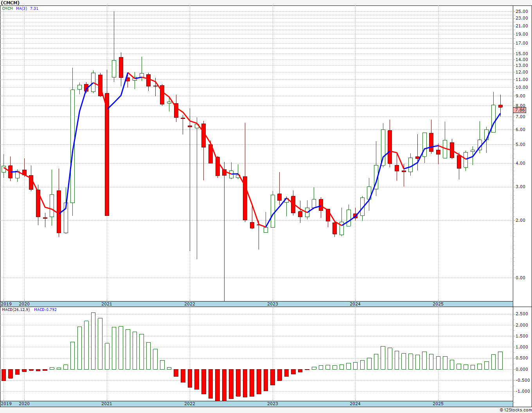Viewport: 532px width, 413px height.
Task: Click the (CMCM) ticker title
Action: [x=10, y=3]
